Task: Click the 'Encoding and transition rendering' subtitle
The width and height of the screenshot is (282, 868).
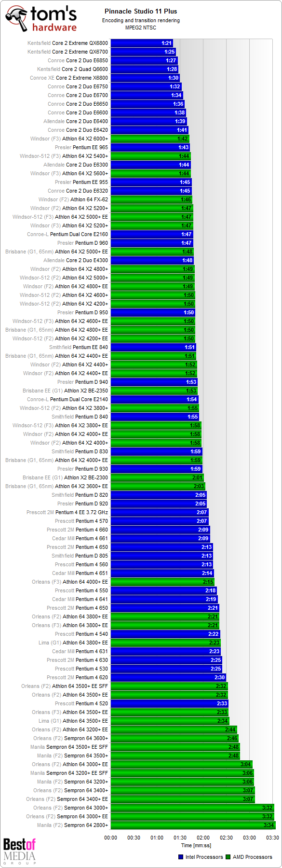Action: 141,20
